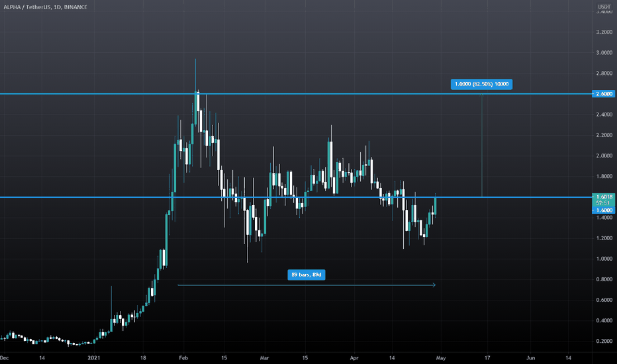Select the 1.6000 horizontal line price tag
The image size is (617, 364).
[x=604, y=210]
